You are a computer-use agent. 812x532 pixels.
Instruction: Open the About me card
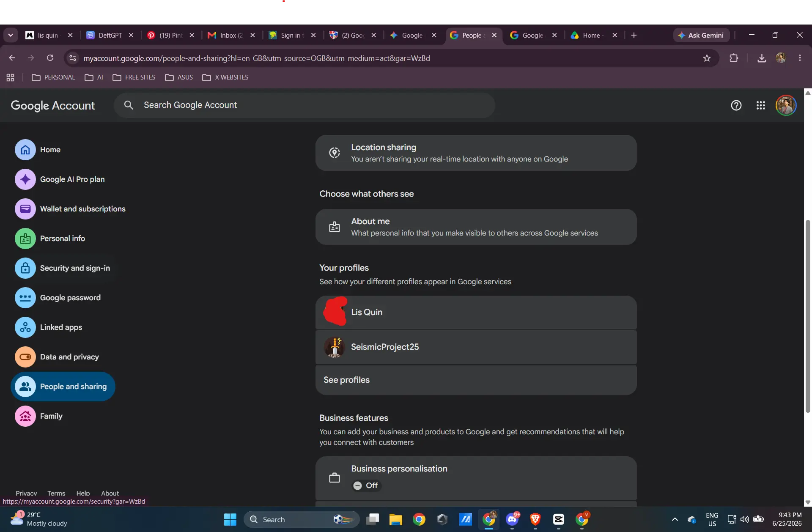pyautogui.click(x=476, y=227)
